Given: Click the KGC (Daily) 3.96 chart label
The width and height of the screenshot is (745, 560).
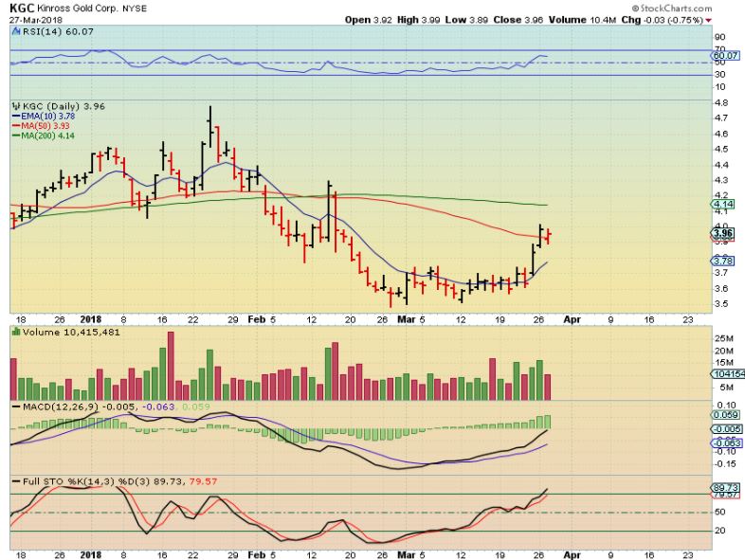Looking at the screenshot, I should coord(64,106).
